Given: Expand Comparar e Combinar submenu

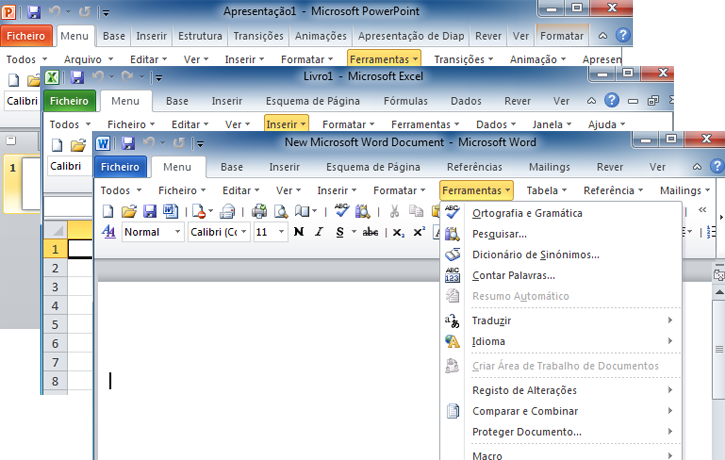Looking at the screenshot, I should pos(561,411).
